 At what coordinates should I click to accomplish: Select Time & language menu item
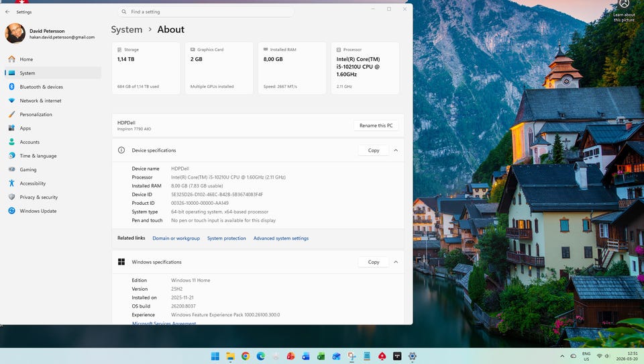(38, 156)
